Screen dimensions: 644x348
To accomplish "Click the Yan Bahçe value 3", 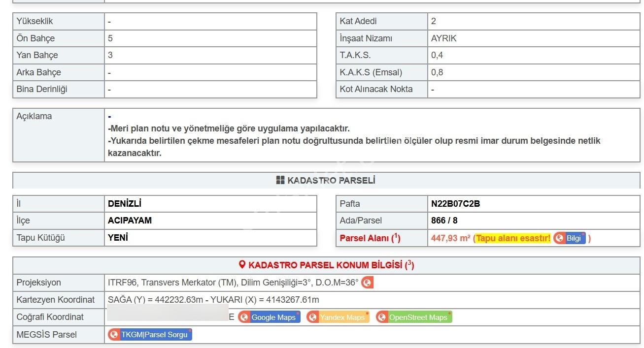I will tap(110, 55).
